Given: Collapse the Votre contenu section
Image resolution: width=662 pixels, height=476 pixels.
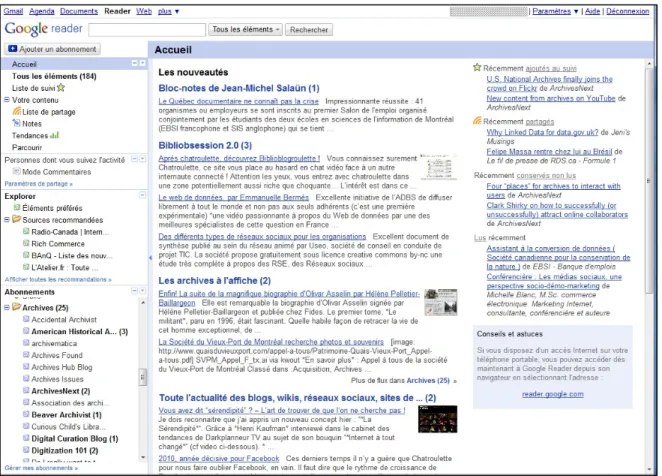Looking at the screenshot, I should pyautogui.click(x=7, y=100).
